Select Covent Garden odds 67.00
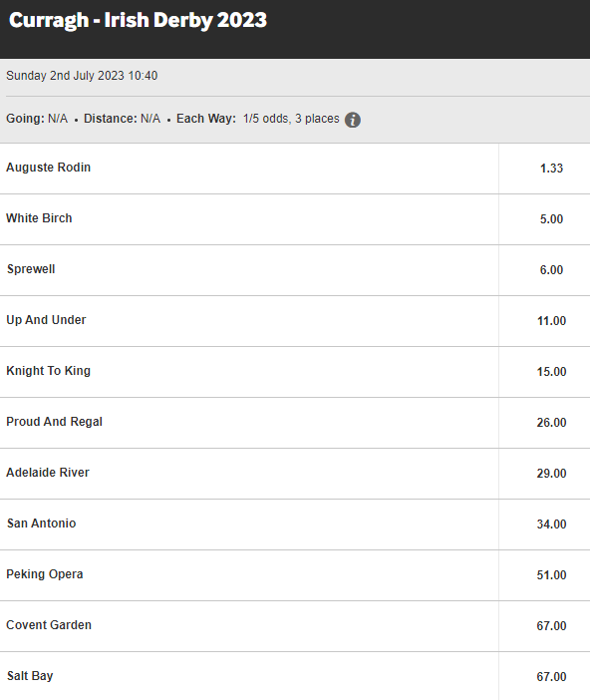 544,626
